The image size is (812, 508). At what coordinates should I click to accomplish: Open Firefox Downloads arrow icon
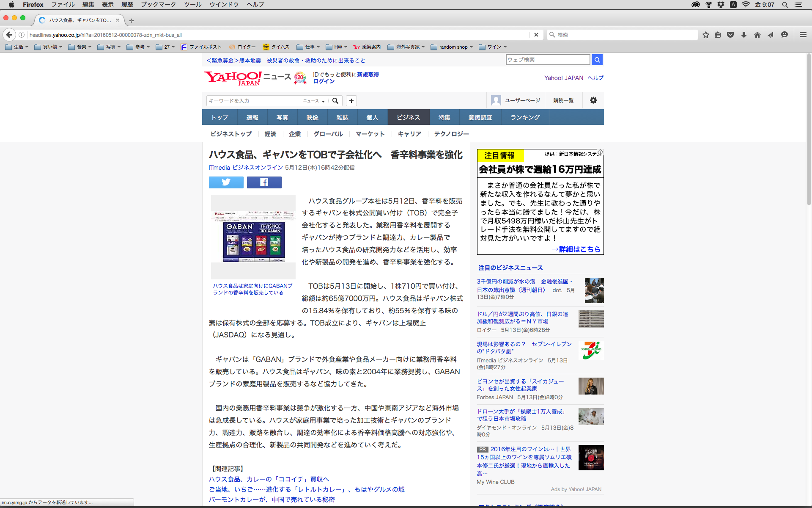click(743, 35)
